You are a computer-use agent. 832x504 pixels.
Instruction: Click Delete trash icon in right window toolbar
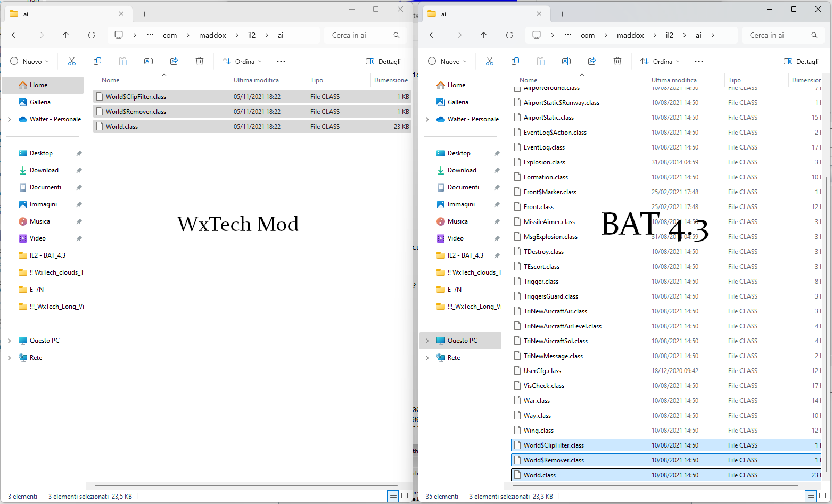pos(617,61)
